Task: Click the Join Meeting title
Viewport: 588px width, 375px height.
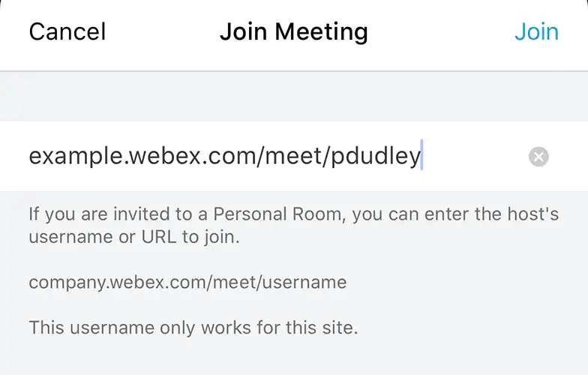Action: click(293, 32)
